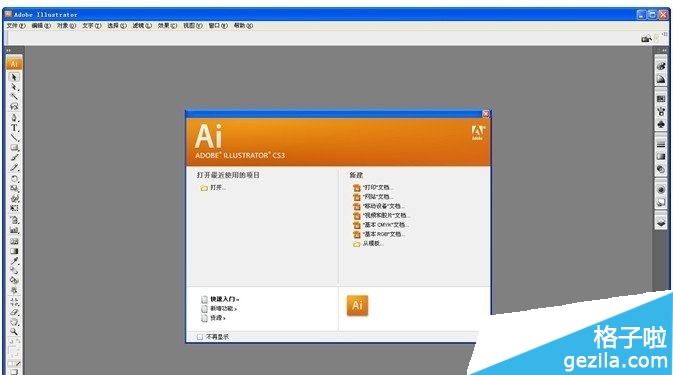Choose the Rectangle tool
Viewport: 673px width, 375px height.
click(14, 147)
